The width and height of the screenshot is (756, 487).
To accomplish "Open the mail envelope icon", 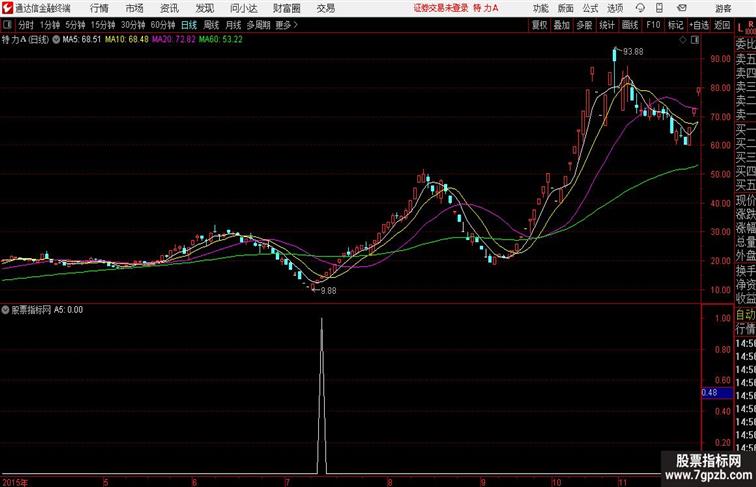I will [x=682, y=8].
